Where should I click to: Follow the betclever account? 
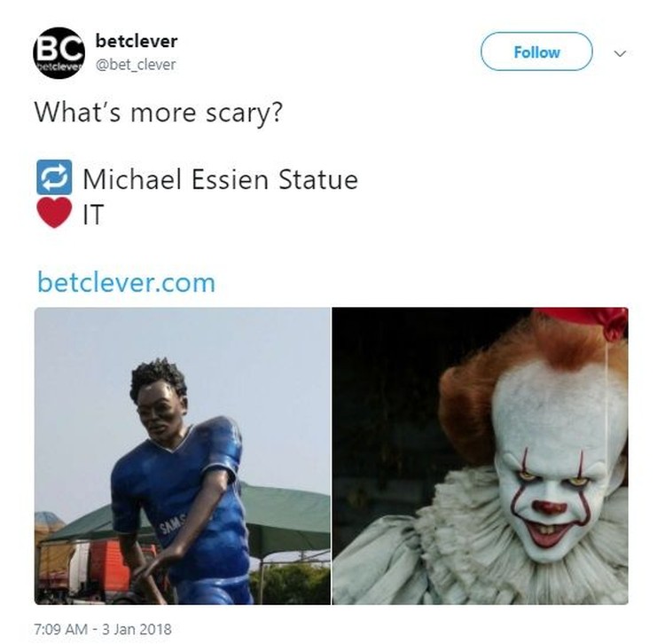[x=536, y=51]
